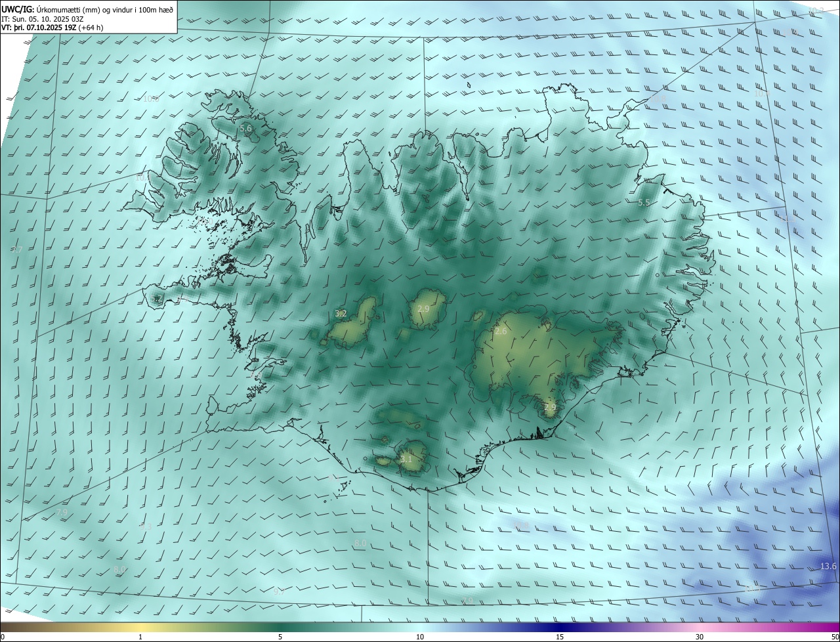This screenshot has width=840, height=642.
Task: Click the '50' tick label on color scale
Action: (835, 637)
